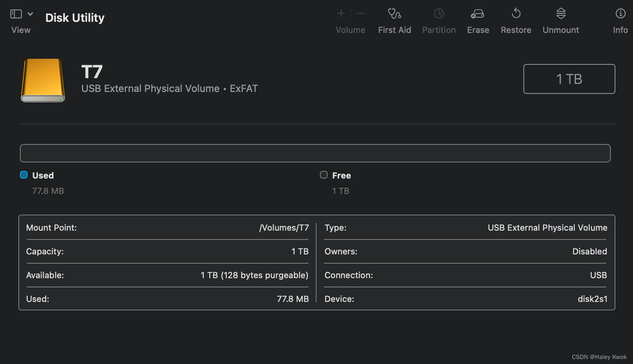Click the Capacity 1 TB value
633x364 pixels.
300,251
